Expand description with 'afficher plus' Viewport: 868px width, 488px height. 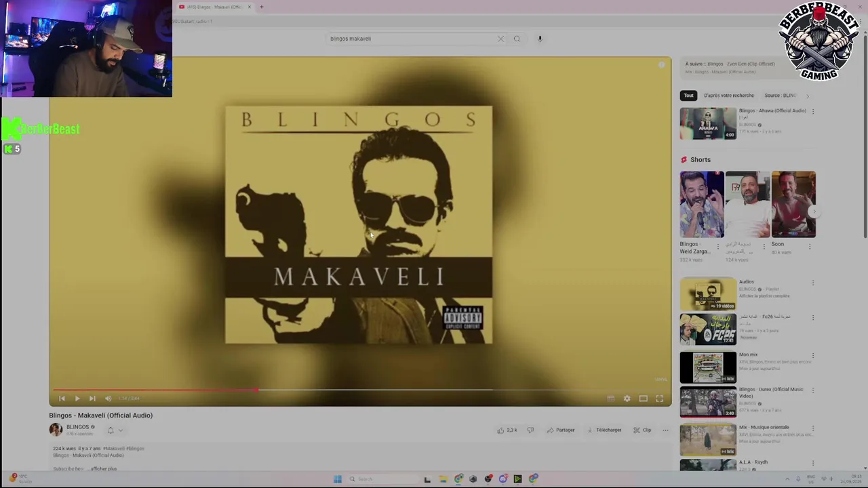pyautogui.click(x=104, y=468)
